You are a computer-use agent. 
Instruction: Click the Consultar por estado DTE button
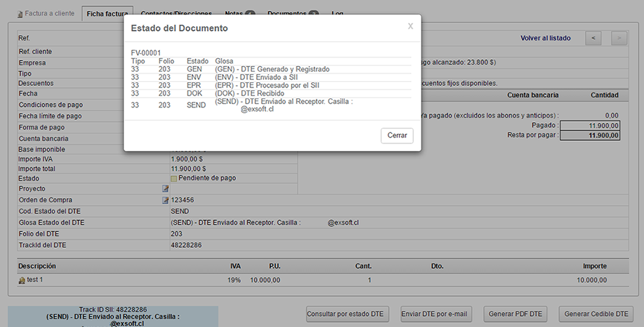coord(345,314)
